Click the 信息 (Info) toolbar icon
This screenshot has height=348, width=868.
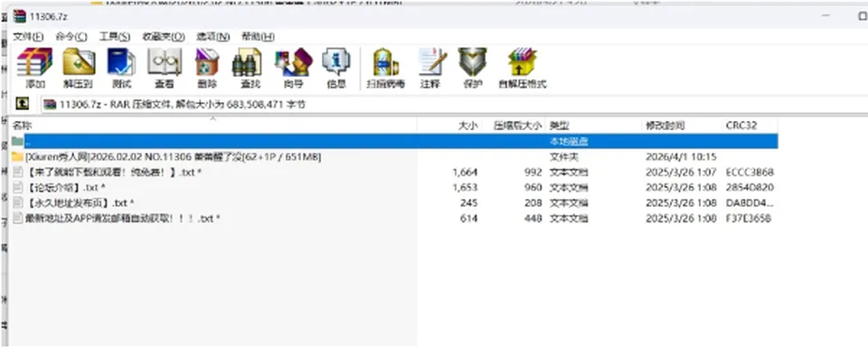click(336, 62)
